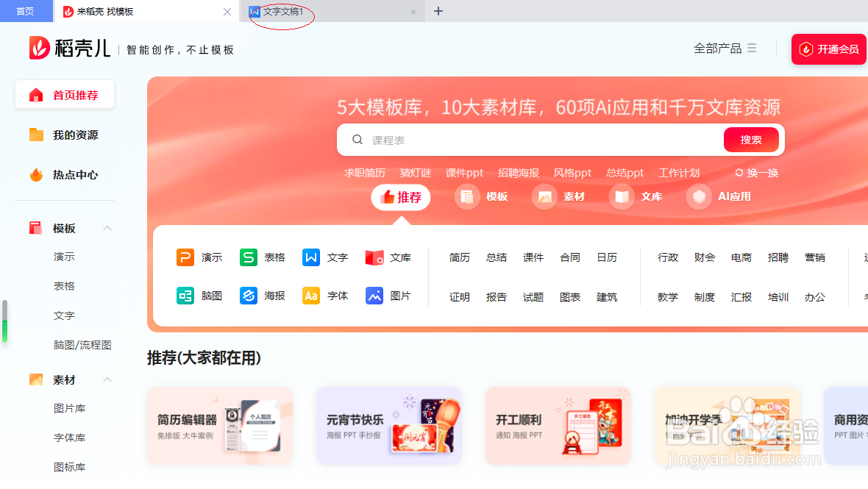Open the 海报 (poster) category icon

coord(247,296)
